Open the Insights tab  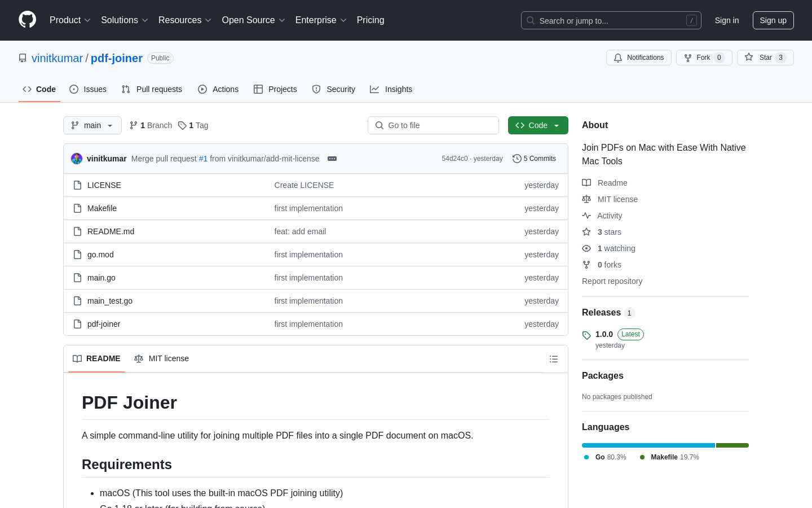point(391,89)
